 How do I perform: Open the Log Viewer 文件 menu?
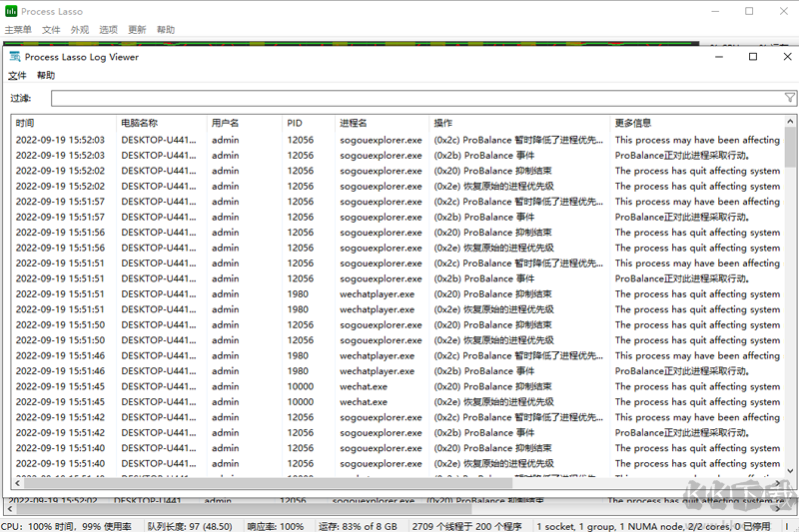17,75
